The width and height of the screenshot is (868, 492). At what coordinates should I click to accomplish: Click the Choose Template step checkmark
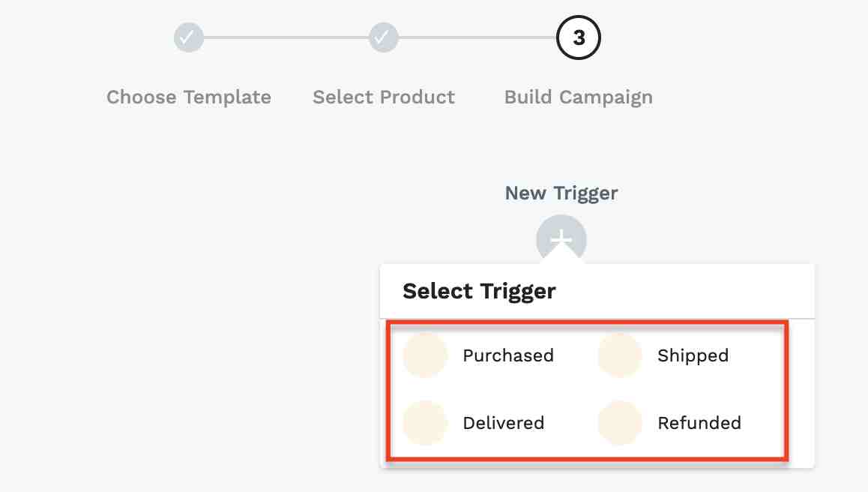click(189, 37)
